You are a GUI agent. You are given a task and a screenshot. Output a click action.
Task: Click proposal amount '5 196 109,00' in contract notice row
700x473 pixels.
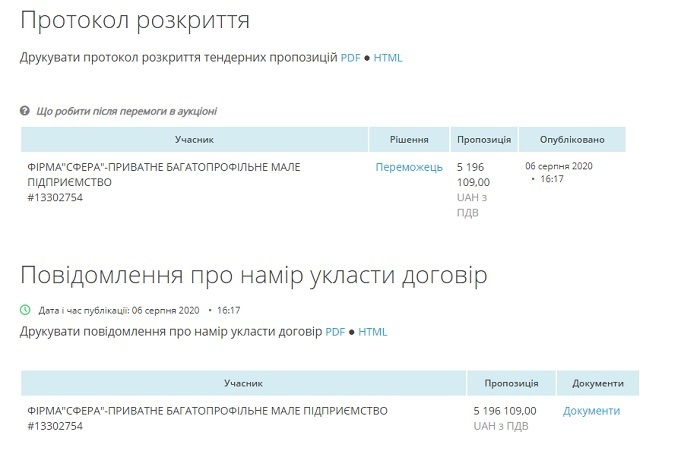(505, 411)
